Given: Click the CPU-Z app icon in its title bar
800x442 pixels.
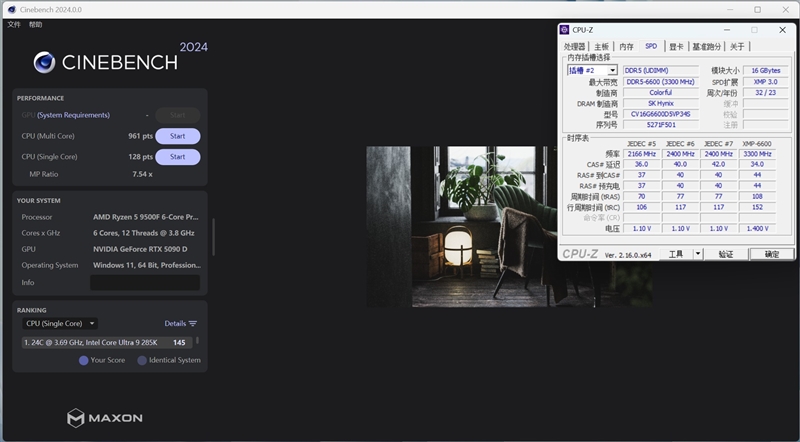Looking at the screenshot, I should tap(565, 30).
